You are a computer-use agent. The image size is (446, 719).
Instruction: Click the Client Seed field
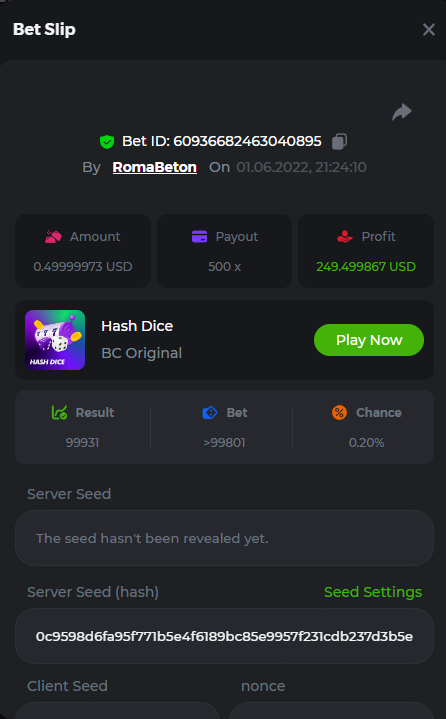point(117,711)
